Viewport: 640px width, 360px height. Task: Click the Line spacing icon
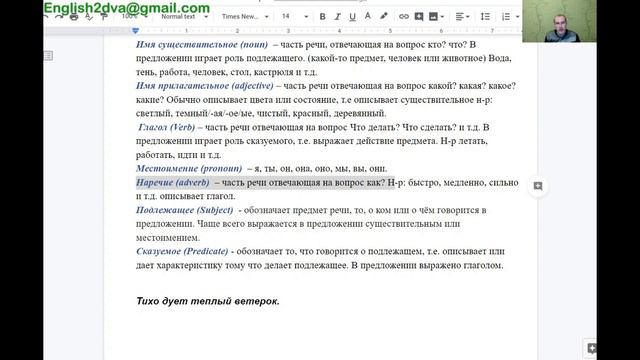coord(485,17)
